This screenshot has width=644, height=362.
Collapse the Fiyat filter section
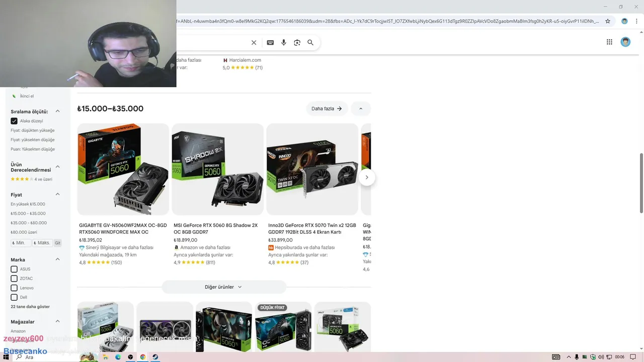pos(57,194)
